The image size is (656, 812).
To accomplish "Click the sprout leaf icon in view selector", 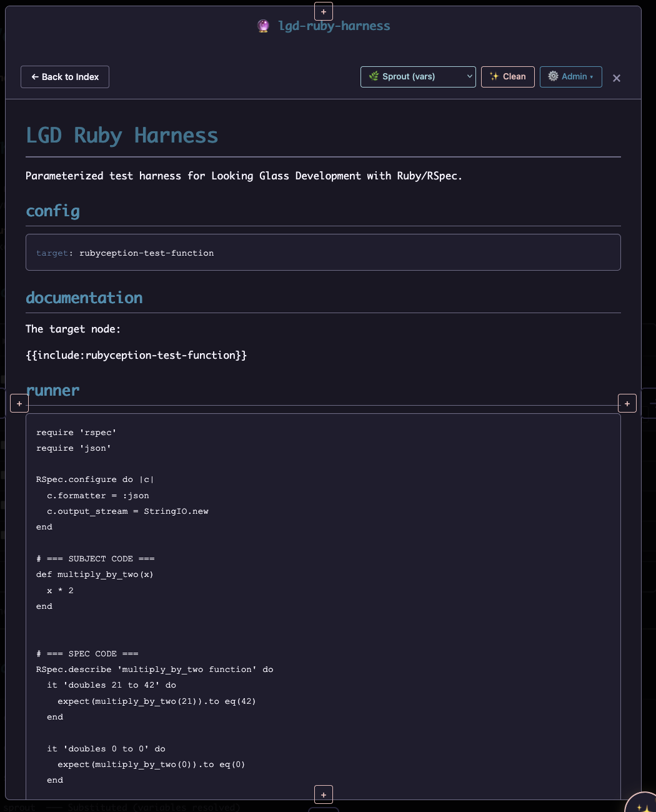I will [374, 76].
